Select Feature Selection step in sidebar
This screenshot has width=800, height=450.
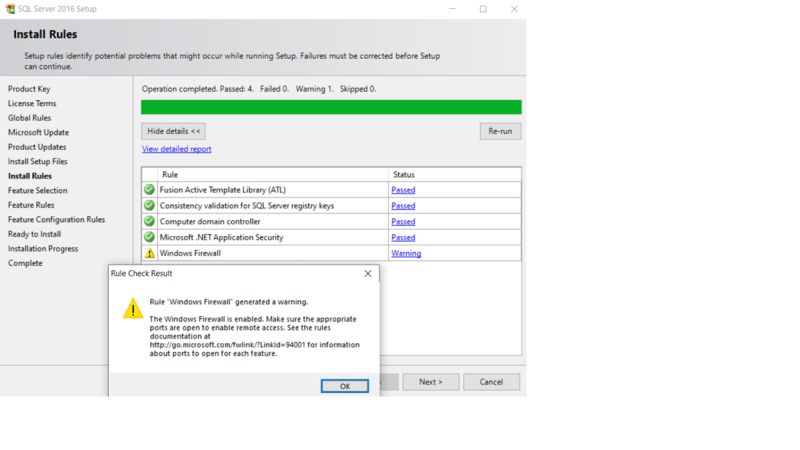pyautogui.click(x=38, y=190)
